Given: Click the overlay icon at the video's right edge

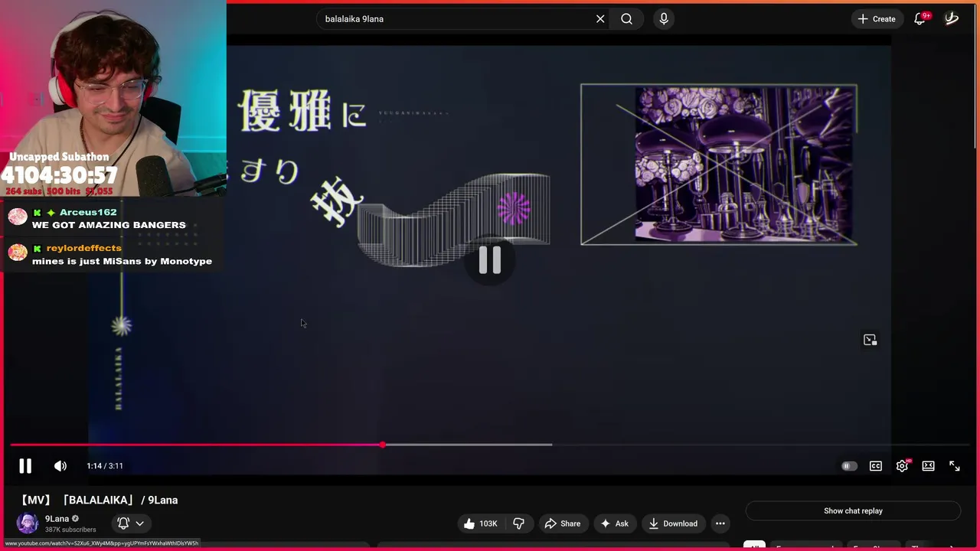Looking at the screenshot, I should [x=870, y=340].
